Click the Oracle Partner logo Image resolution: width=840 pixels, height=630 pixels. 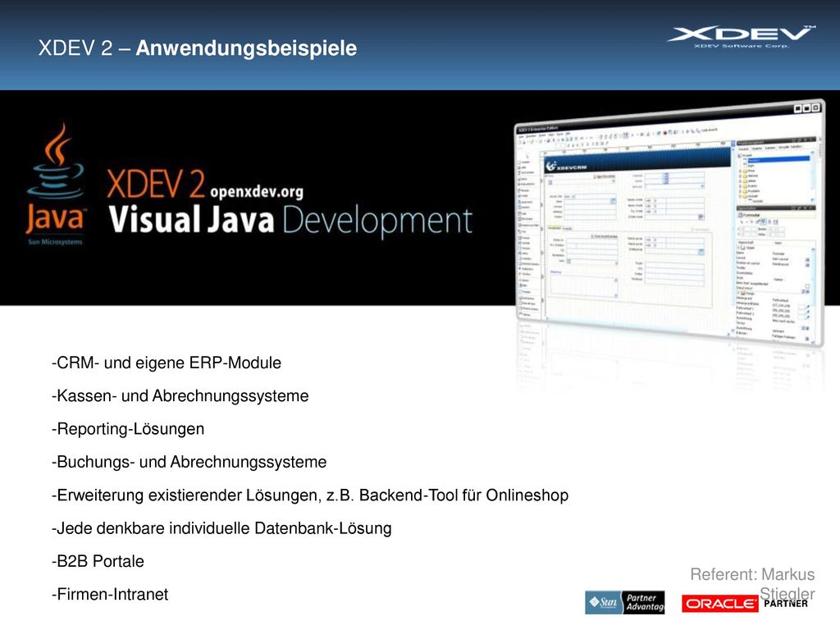click(745, 603)
